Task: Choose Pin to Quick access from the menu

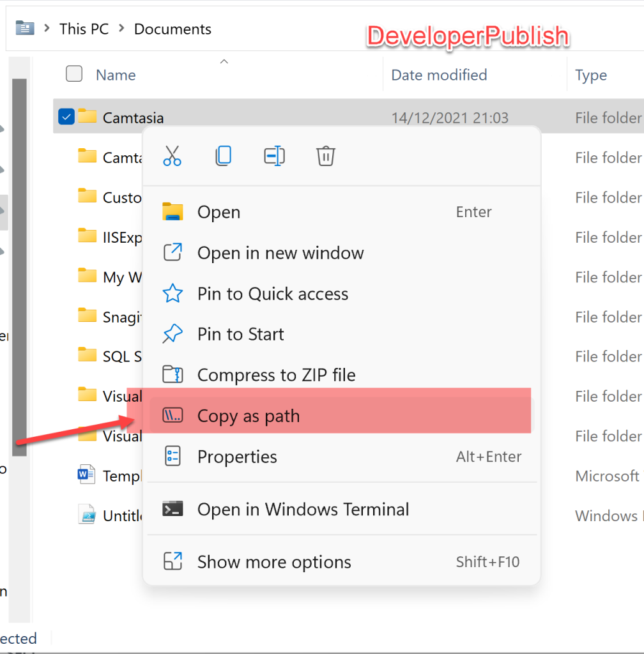Action: coord(273,294)
